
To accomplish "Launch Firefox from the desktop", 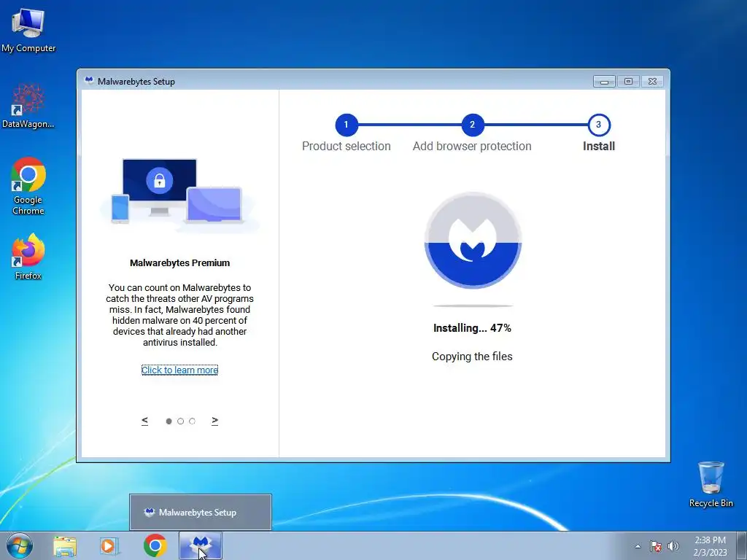I will tap(28, 256).
